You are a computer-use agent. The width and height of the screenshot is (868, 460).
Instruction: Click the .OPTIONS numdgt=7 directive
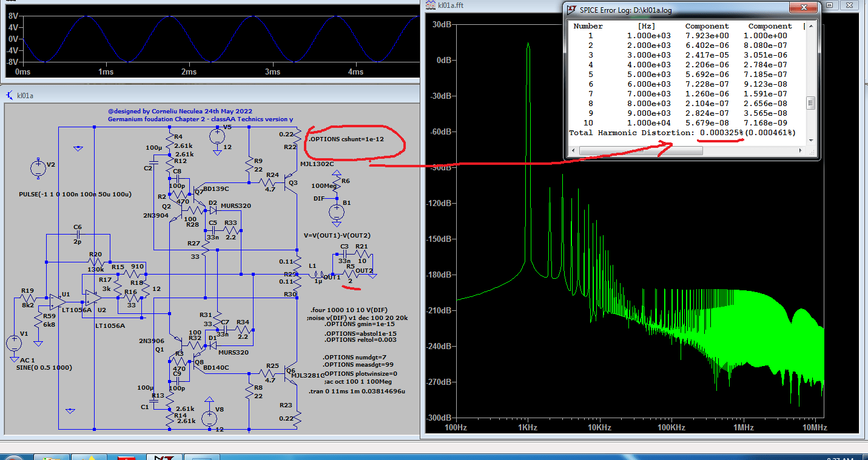tap(355, 357)
